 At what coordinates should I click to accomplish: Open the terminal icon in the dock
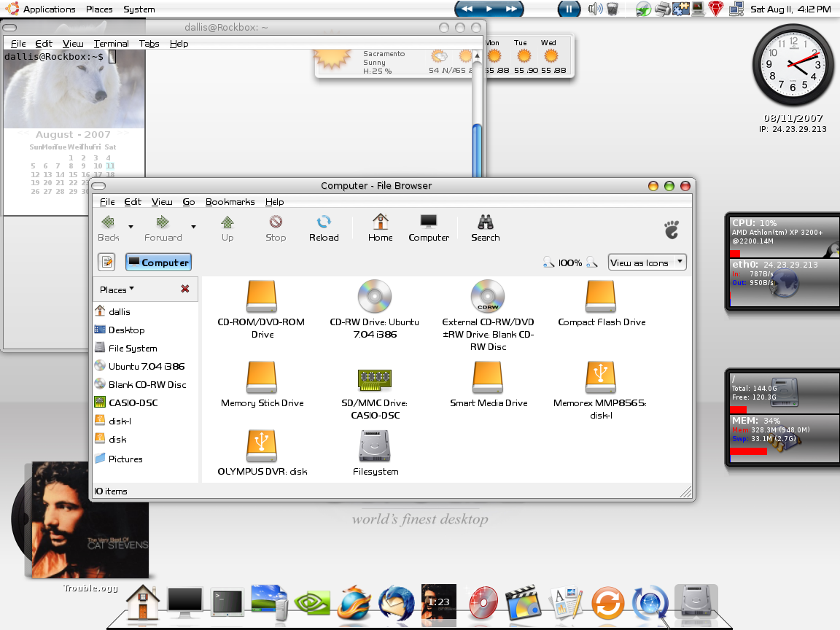click(227, 603)
